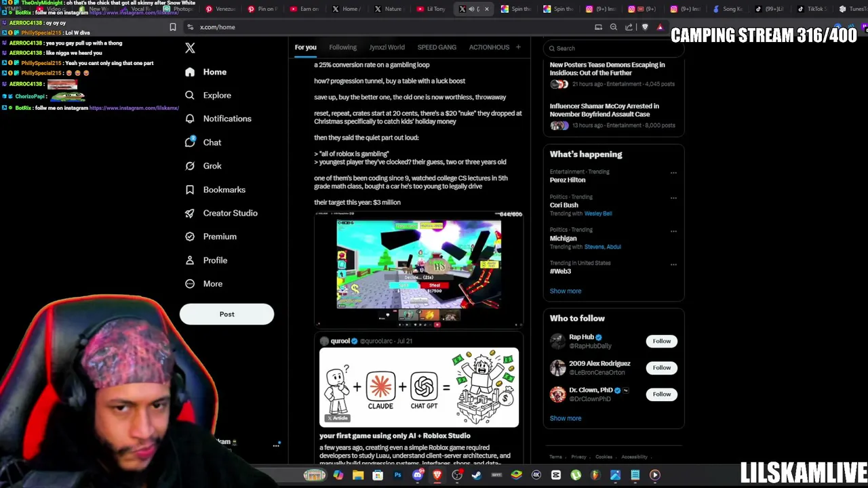Click the Bookmarks ribbon icon
The image size is (868, 488).
coord(190,190)
